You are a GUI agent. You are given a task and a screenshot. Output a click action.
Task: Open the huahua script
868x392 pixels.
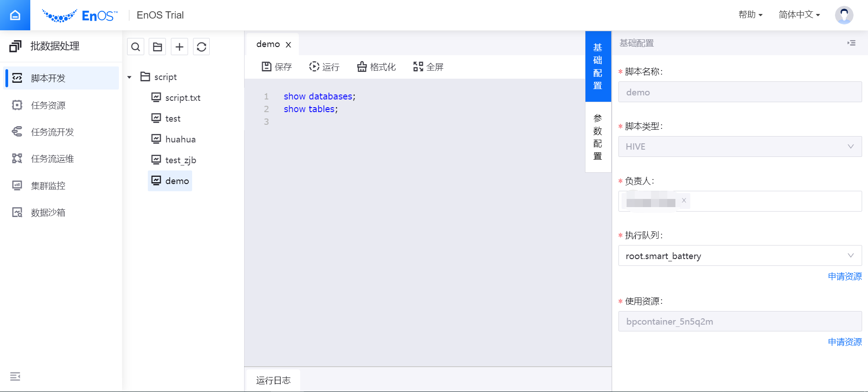tap(174, 139)
